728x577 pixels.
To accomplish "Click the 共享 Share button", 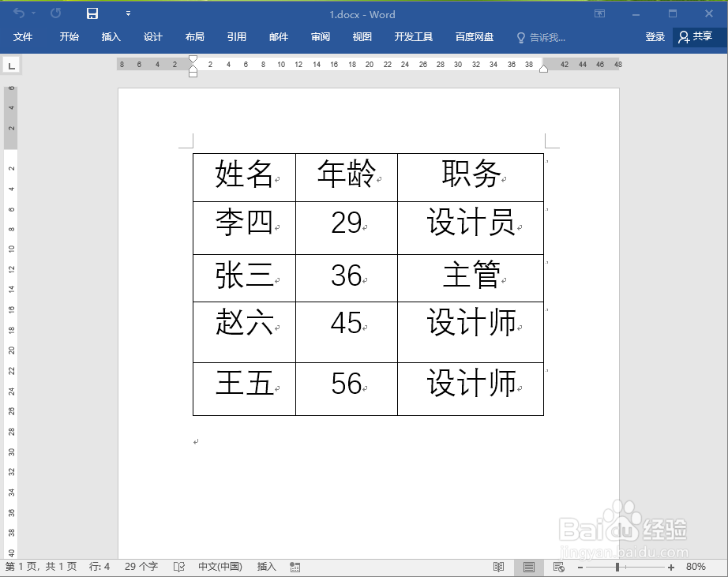I will click(698, 36).
